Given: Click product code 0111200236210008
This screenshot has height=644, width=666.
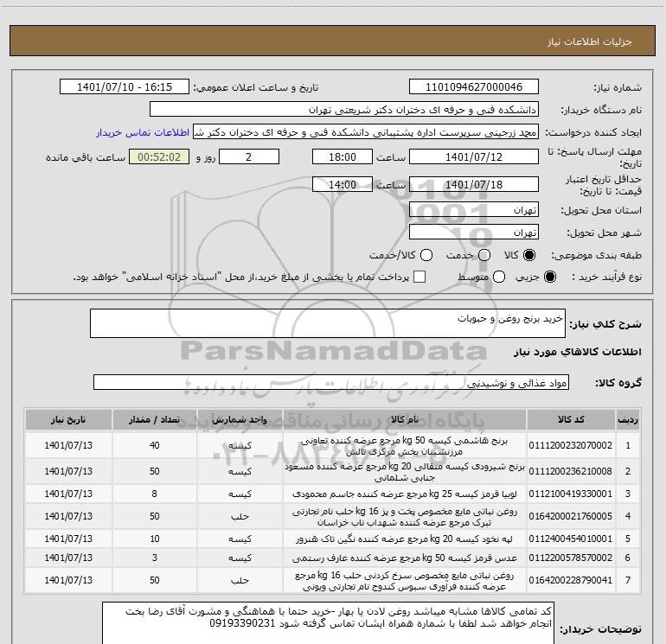Looking at the screenshot, I should 571,471.
